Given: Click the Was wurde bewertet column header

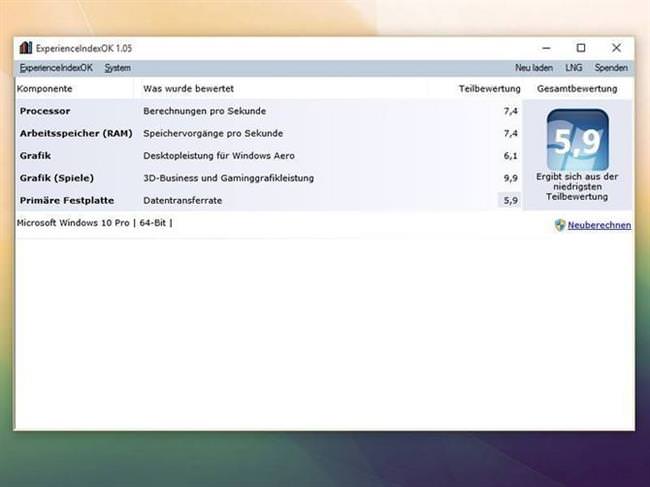Looking at the screenshot, I should [188, 89].
